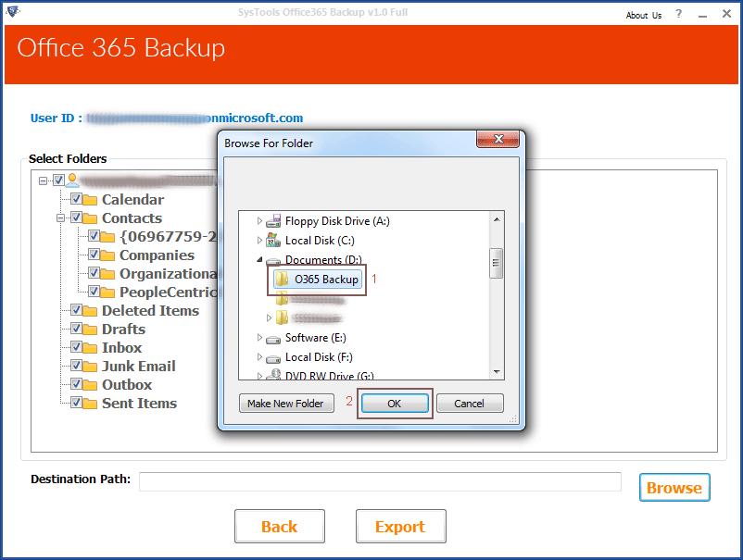Collapse the Documents (D:) tree node

259,260
